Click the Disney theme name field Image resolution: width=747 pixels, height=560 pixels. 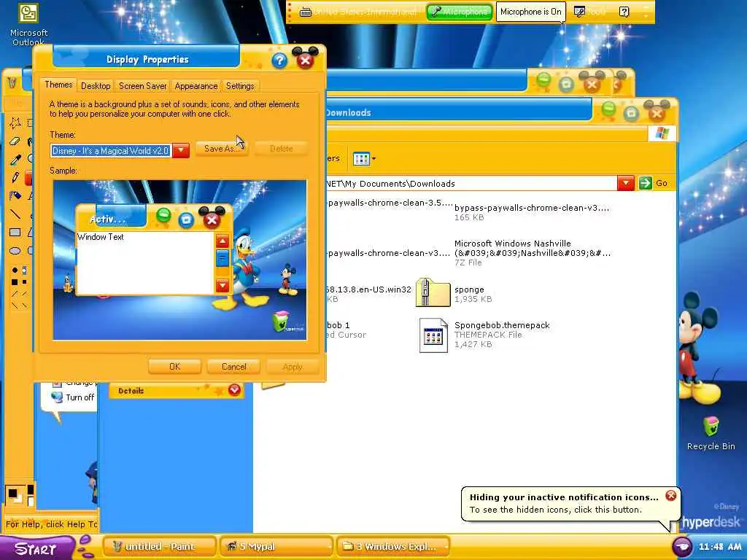(111, 150)
